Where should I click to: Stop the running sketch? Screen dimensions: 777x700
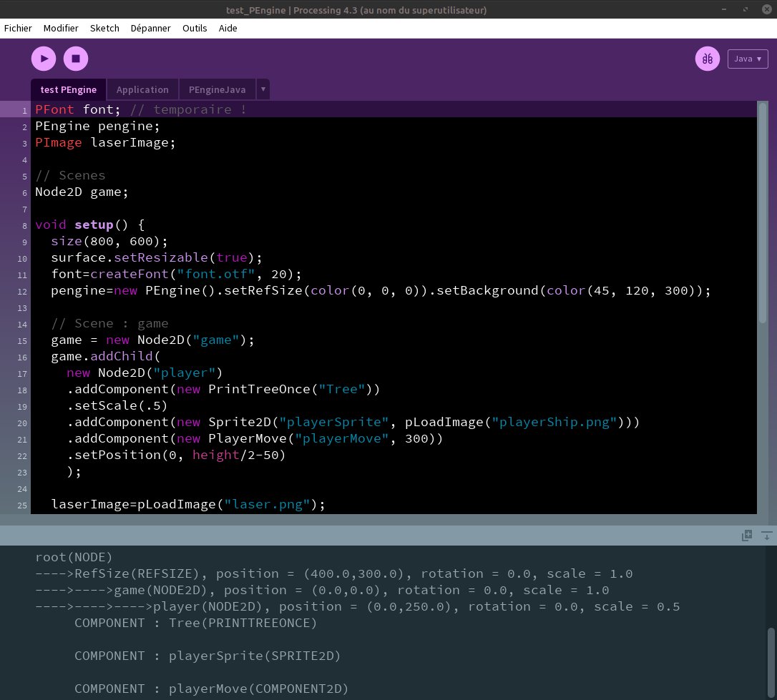pyautogui.click(x=76, y=59)
